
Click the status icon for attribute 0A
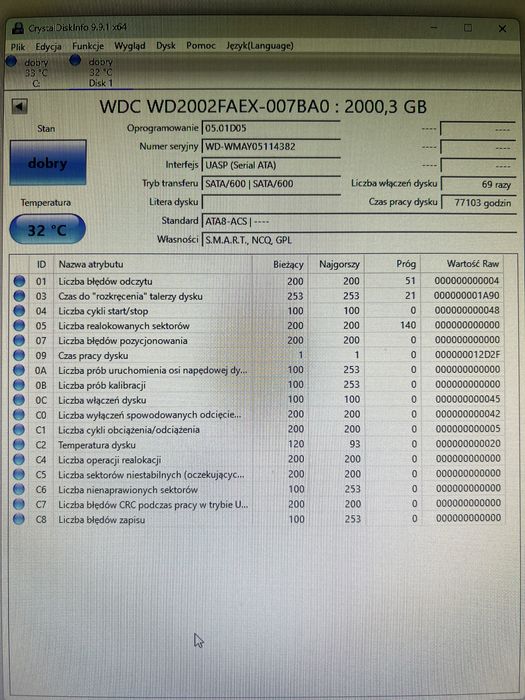[x=19, y=370]
